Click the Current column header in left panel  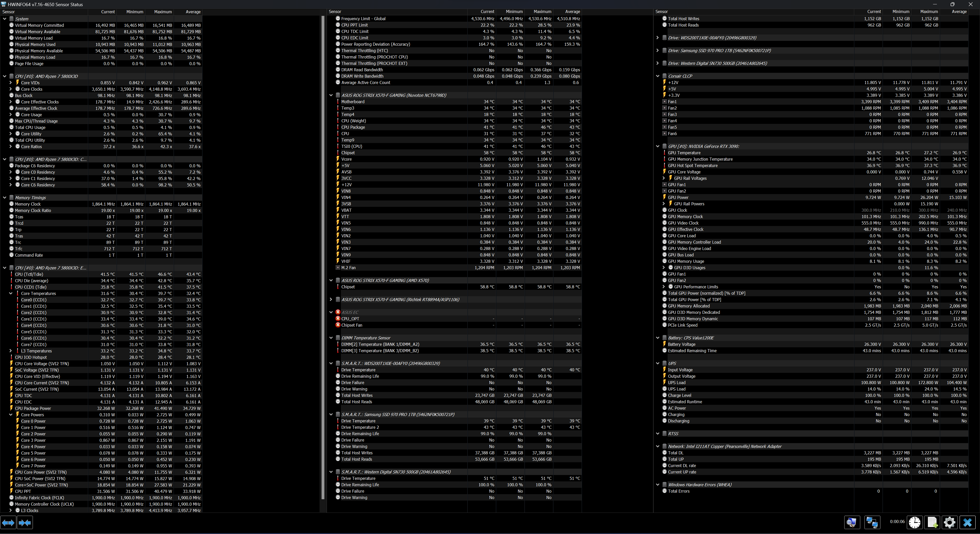click(x=102, y=12)
